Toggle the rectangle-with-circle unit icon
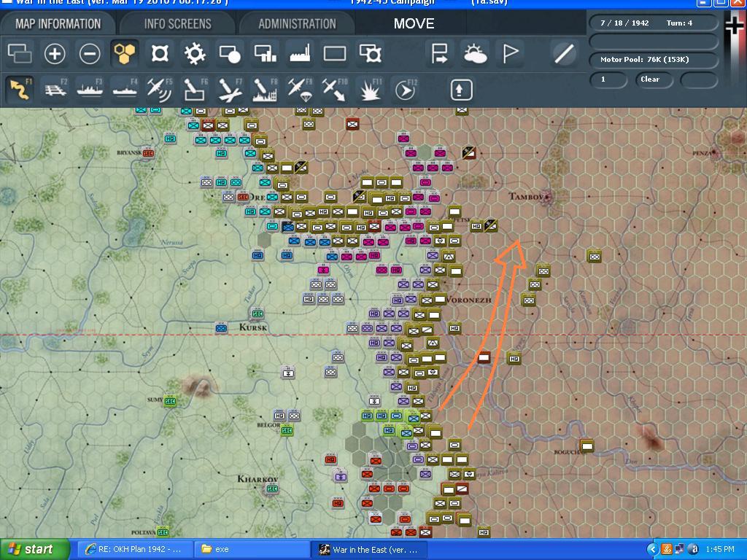This screenshot has height=560, width=747. click(x=230, y=53)
